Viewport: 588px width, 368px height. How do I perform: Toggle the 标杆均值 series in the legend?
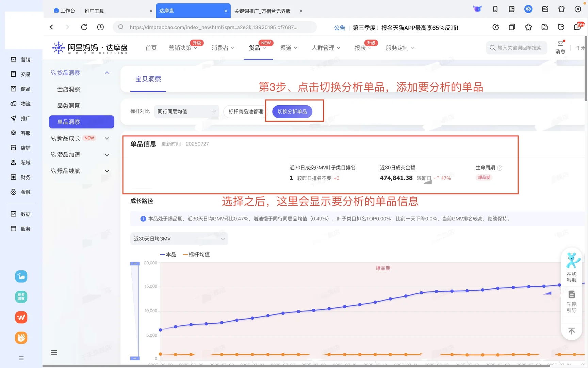[x=196, y=255]
